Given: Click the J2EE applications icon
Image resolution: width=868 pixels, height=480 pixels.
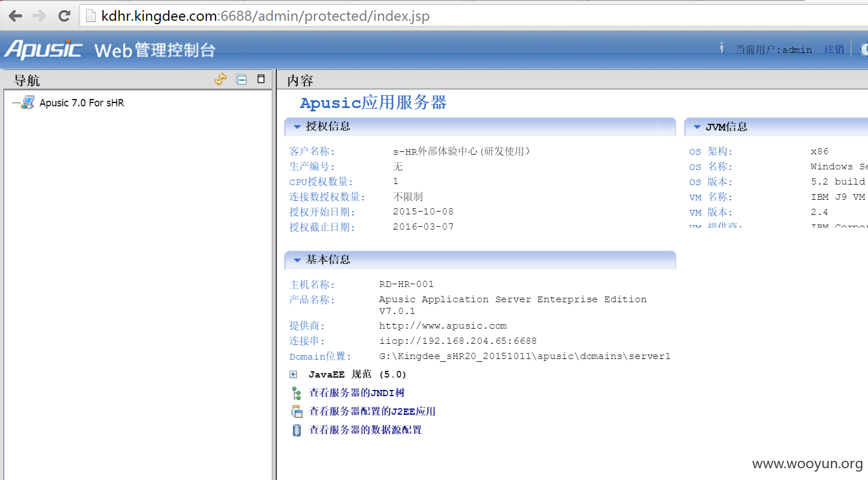Looking at the screenshot, I should 296,411.
